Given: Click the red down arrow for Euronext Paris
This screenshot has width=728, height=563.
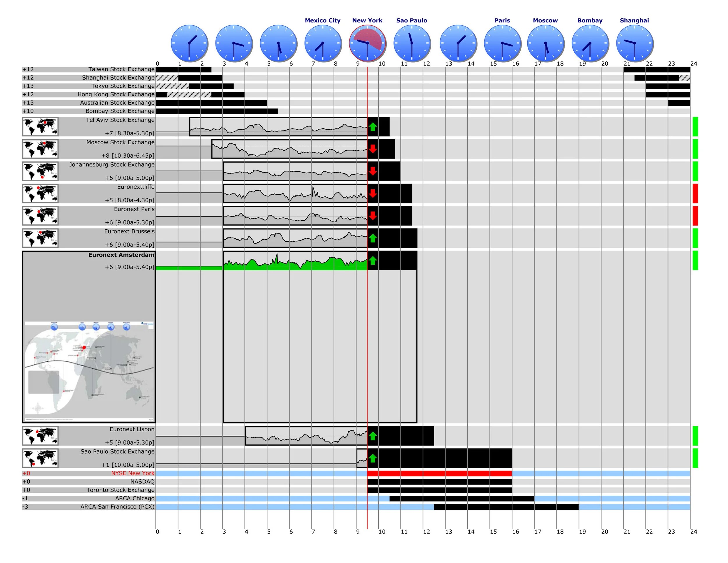Looking at the screenshot, I should pyautogui.click(x=373, y=216).
